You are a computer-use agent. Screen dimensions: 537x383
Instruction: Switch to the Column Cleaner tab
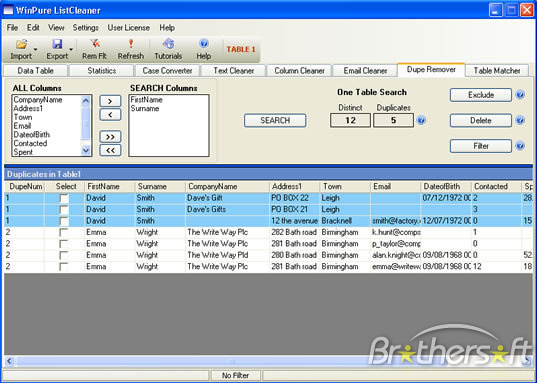pos(299,71)
